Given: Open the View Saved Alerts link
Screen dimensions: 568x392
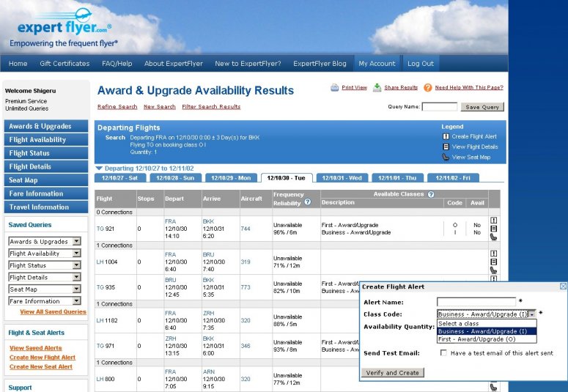Looking at the screenshot, I should [x=35, y=348].
